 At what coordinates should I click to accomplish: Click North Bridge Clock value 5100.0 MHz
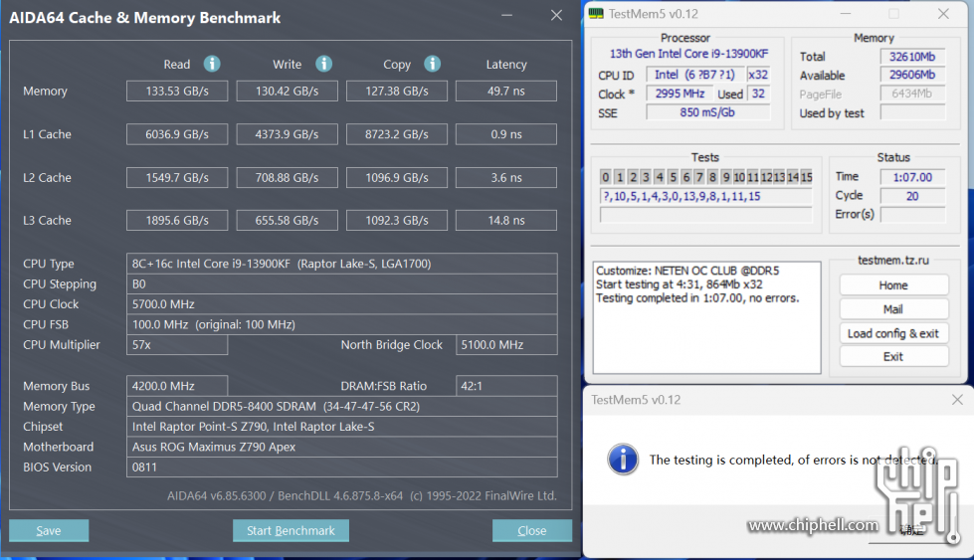pyautogui.click(x=506, y=344)
